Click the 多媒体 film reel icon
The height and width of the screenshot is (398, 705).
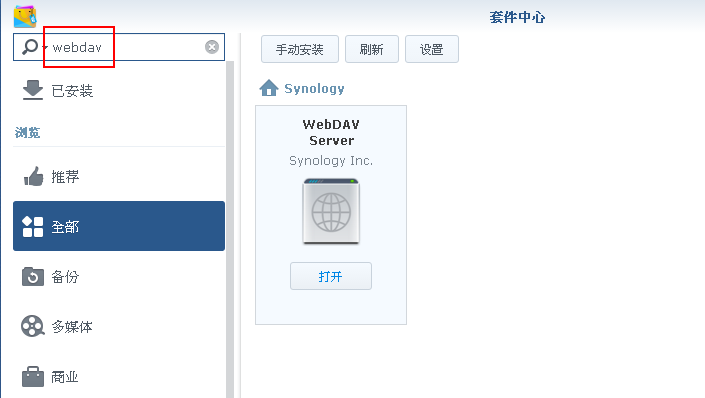[33, 326]
